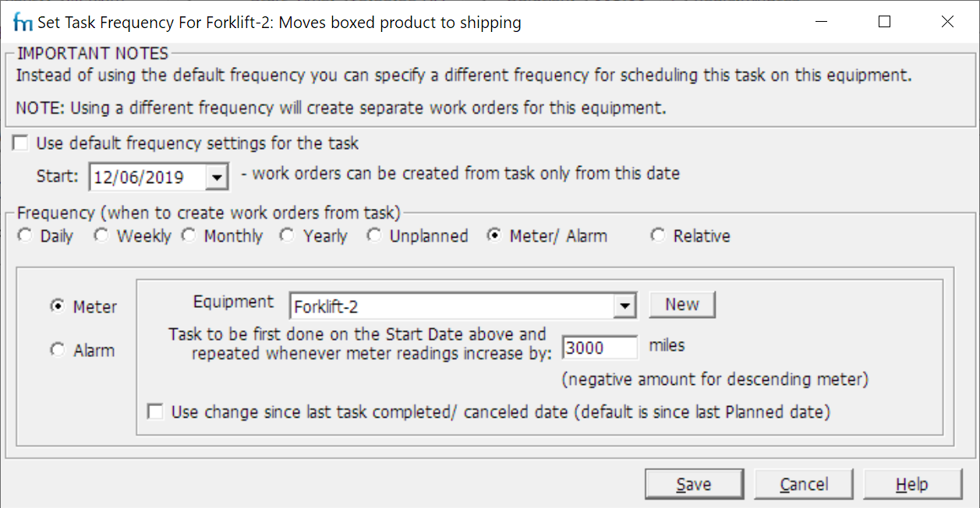Choose the Relative frequency option
980x508 pixels.
(x=659, y=236)
